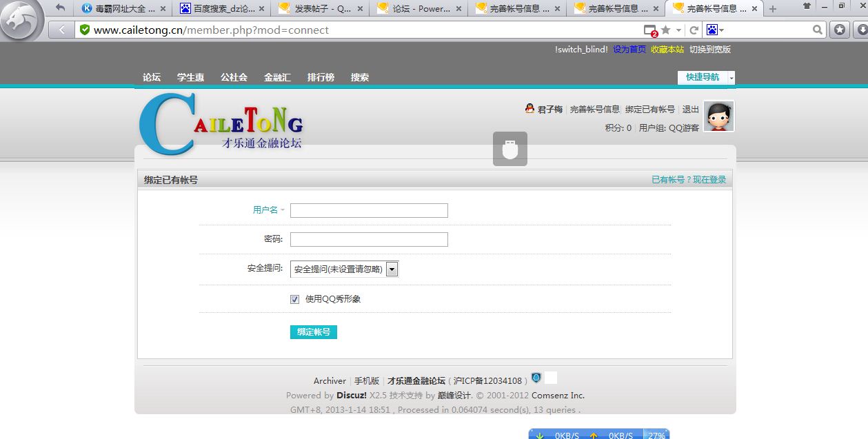Click the 积分: 0 points link
This screenshot has height=439, width=868.
coord(618,127)
